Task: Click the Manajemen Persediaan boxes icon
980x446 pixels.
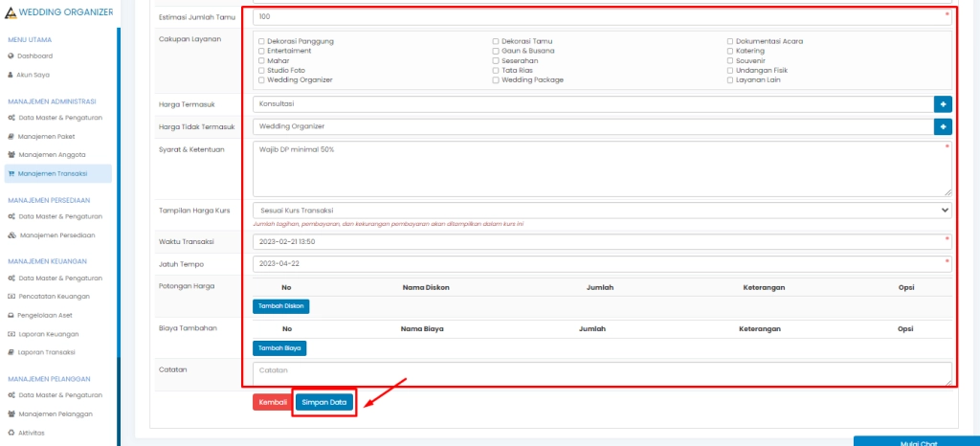Action: click(11, 234)
